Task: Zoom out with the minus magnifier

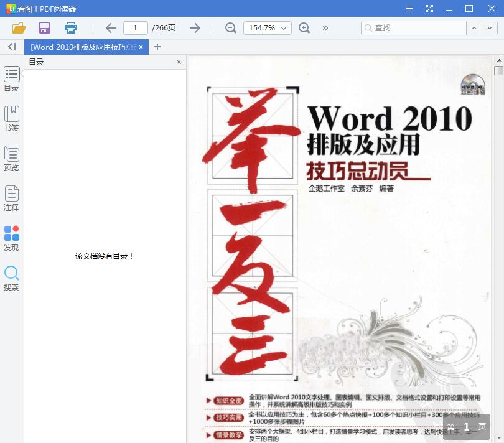Action: point(230,28)
